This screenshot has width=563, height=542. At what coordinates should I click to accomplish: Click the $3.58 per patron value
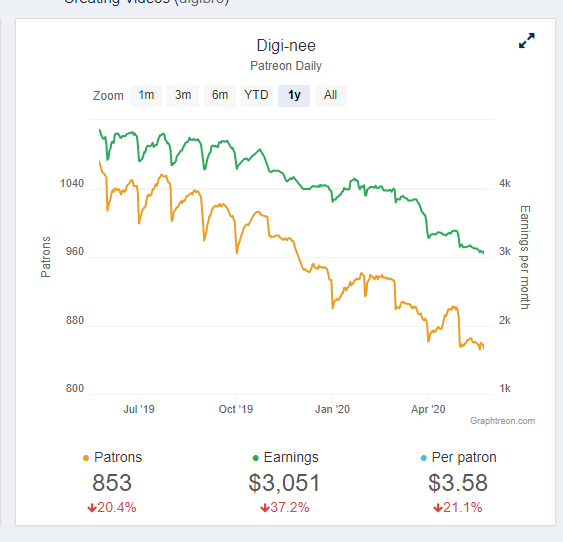(458, 483)
